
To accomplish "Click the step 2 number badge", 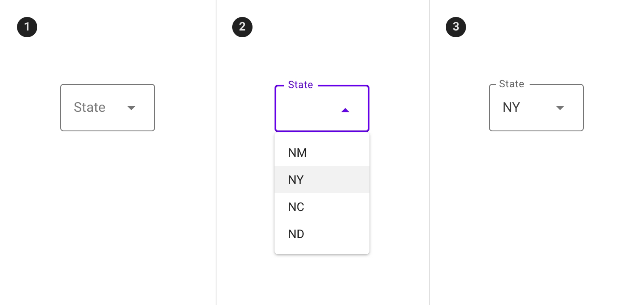I will click(x=242, y=27).
